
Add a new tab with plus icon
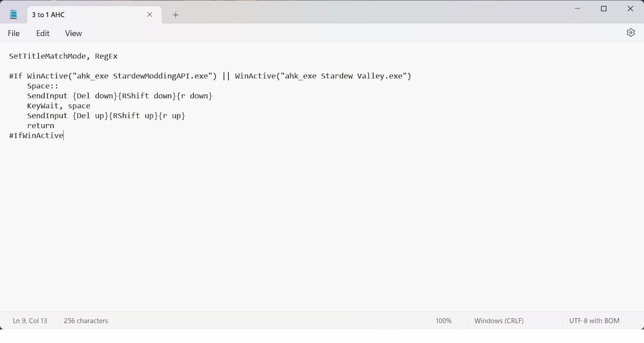coord(175,15)
